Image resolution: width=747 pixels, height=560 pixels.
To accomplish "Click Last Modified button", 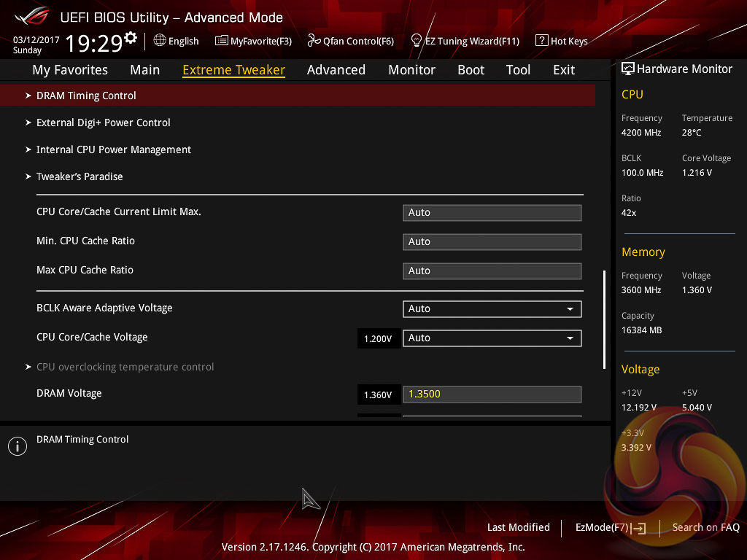I will pos(519,527).
